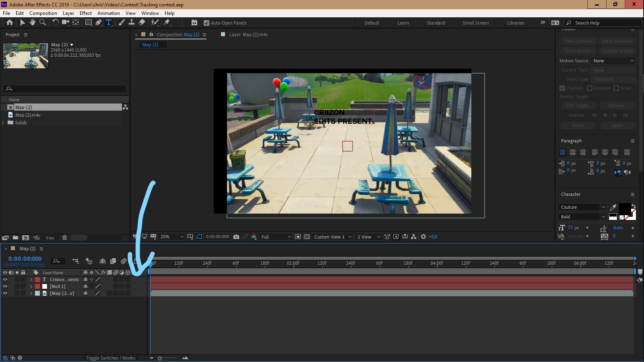Hide the Null 1 layer
644x362 pixels.
(5, 286)
